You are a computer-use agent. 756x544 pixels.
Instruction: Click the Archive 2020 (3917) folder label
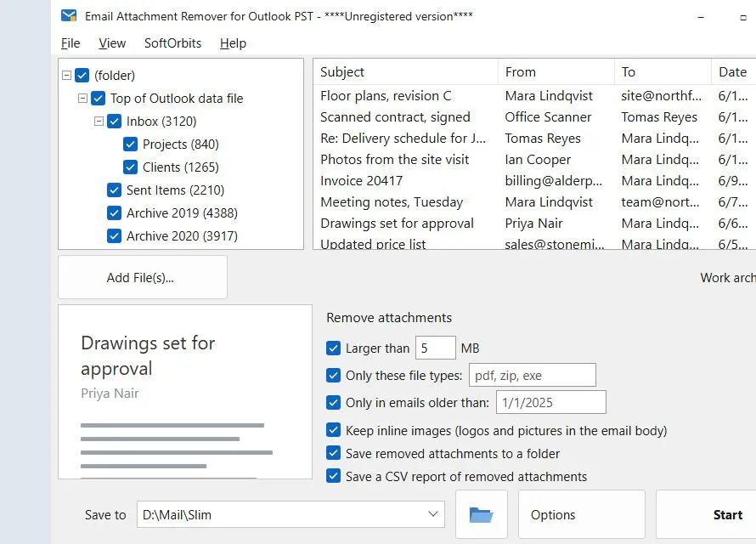[x=182, y=235]
